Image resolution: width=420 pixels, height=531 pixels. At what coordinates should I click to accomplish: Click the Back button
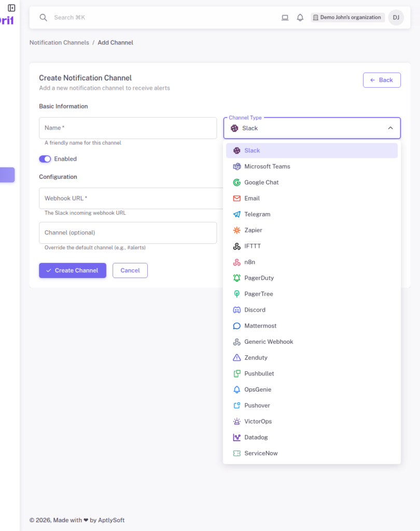click(382, 80)
